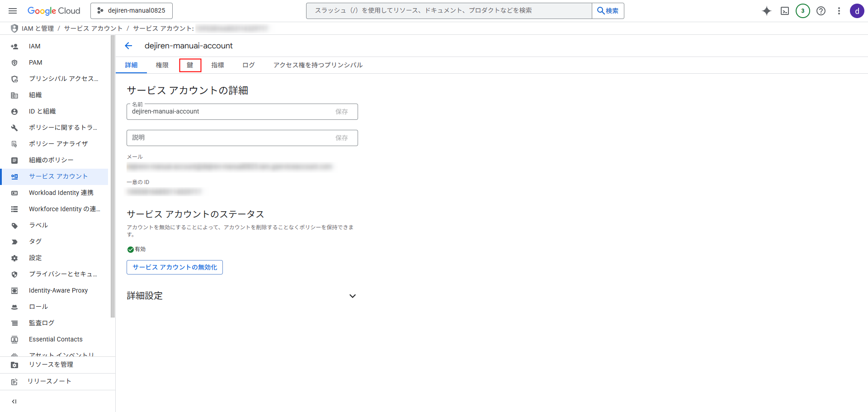Click the 検索 search button
The width and height of the screenshot is (868, 412).
click(x=608, y=11)
